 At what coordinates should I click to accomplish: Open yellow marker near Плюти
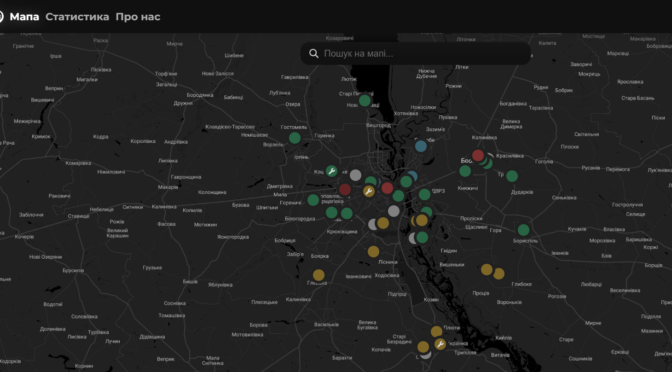[x=436, y=332]
